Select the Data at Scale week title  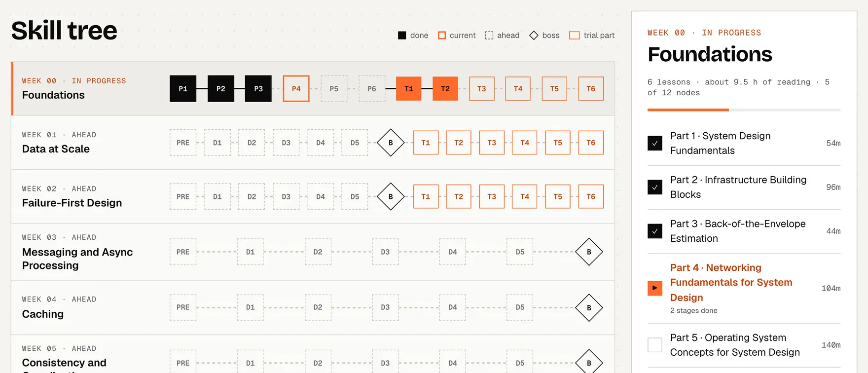click(56, 149)
